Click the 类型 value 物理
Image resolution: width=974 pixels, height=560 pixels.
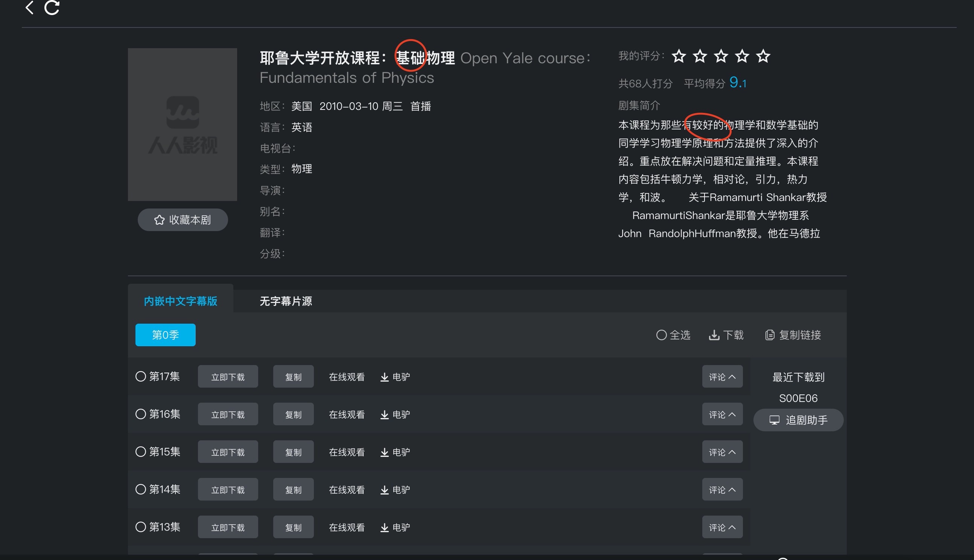tap(302, 169)
